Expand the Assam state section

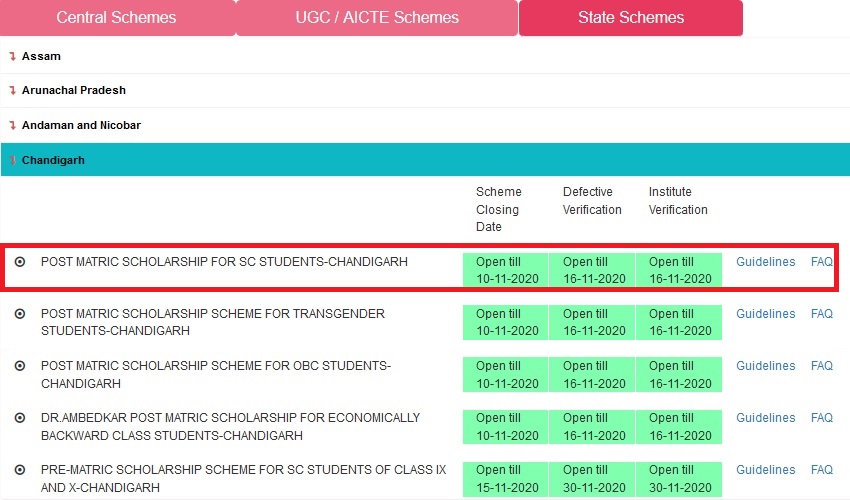click(x=41, y=56)
